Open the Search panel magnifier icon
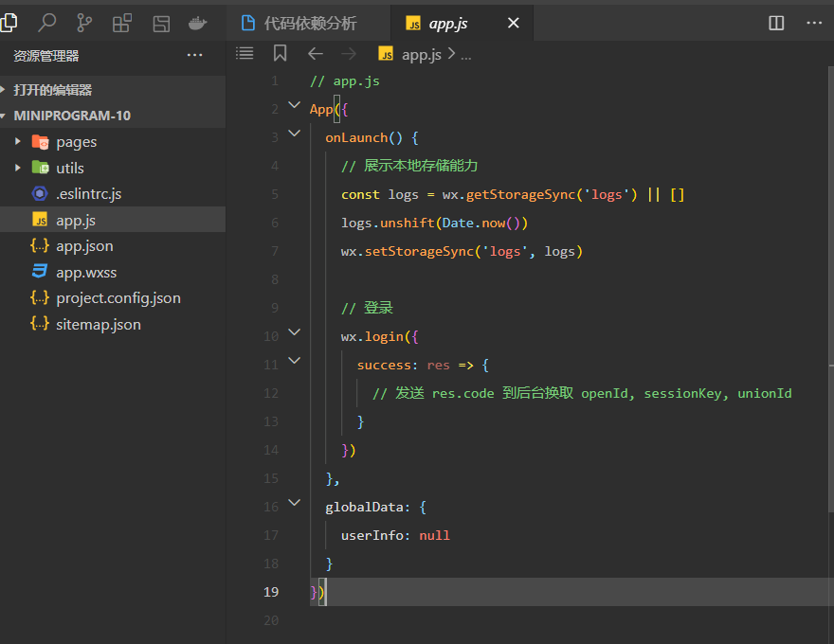 pos(46,23)
